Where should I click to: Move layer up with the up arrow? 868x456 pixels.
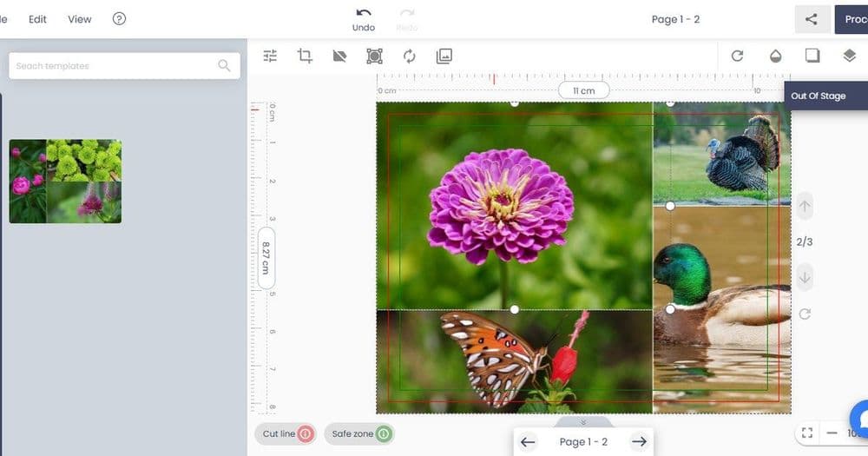(x=805, y=207)
